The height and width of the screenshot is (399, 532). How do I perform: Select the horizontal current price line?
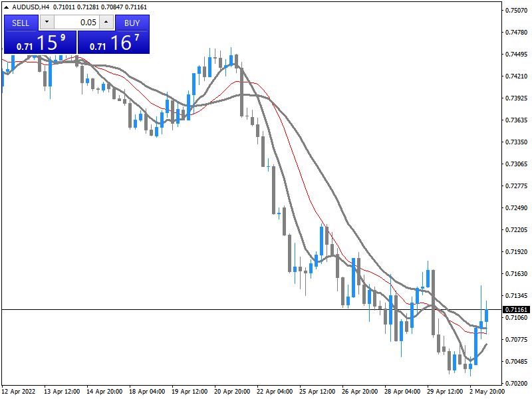199,310
